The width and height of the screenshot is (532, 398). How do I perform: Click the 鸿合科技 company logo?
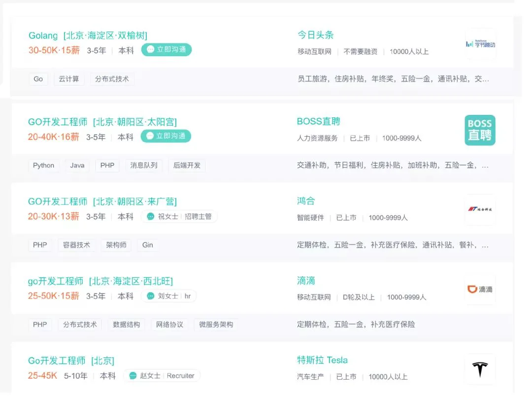480,210
